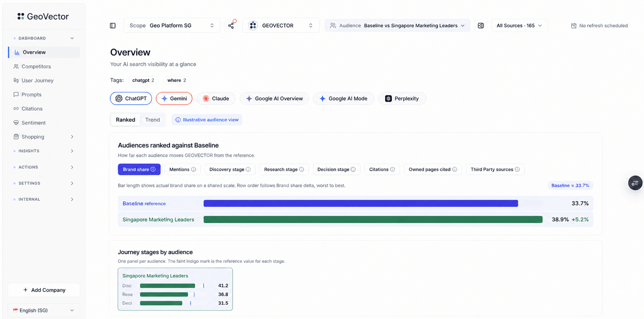Open the All Sources 165 dropdown
This screenshot has height=319, width=644.
pos(519,26)
